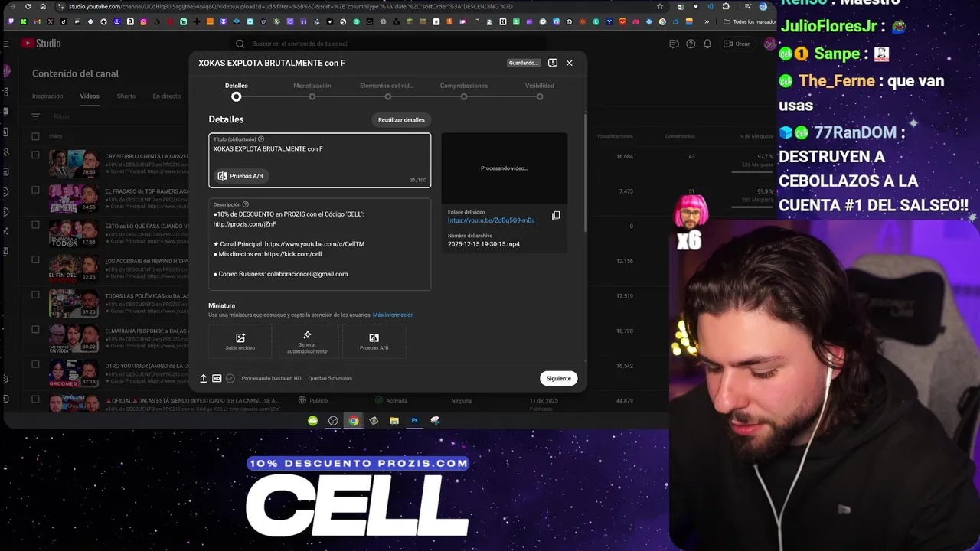This screenshot has width=980, height=551.
Task: Click Reutilizar detalles button
Action: click(401, 119)
